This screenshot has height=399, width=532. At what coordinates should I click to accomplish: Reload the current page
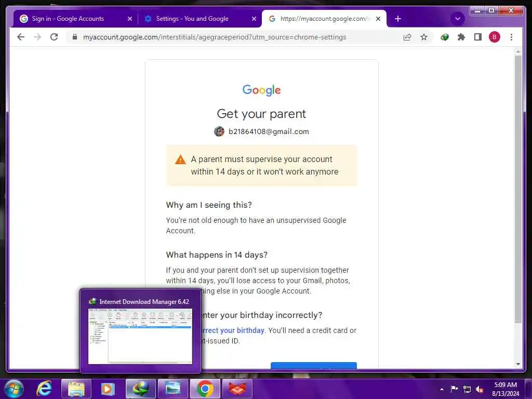tap(54, 37)
